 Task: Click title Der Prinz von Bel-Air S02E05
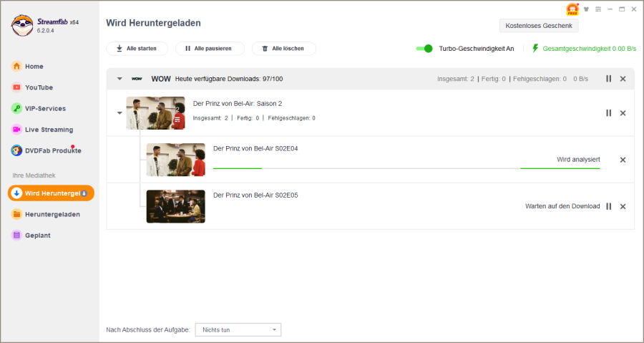pos(255,195)
